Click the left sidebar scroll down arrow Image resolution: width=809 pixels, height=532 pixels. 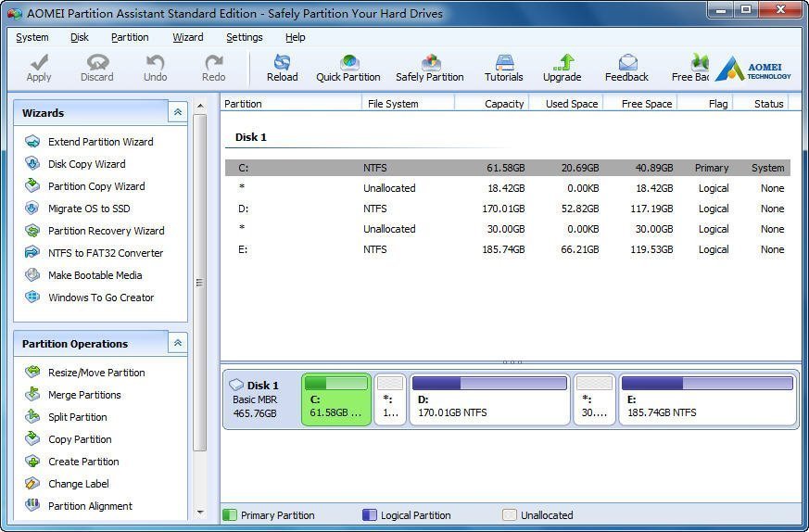coord(200,513)
